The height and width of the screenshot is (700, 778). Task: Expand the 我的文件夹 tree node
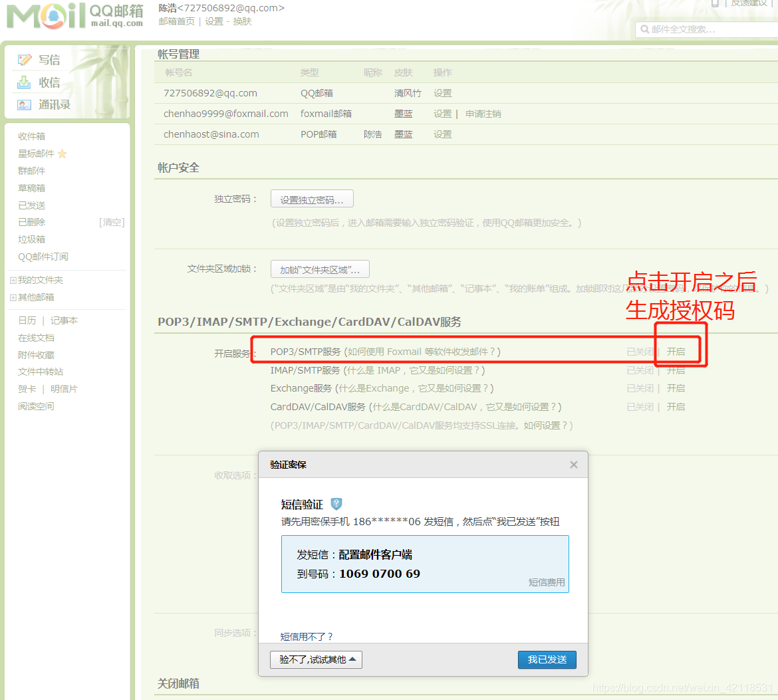(x=13, y=281)
